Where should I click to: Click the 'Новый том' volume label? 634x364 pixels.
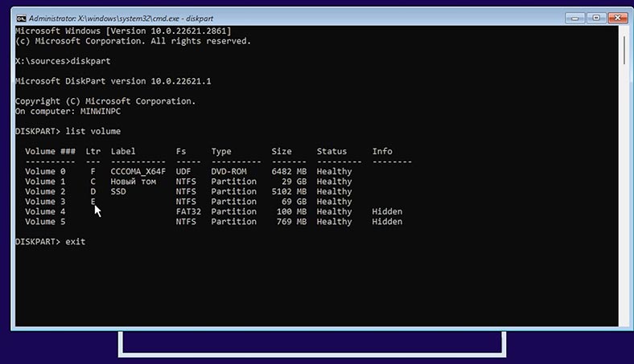point(134,182)
